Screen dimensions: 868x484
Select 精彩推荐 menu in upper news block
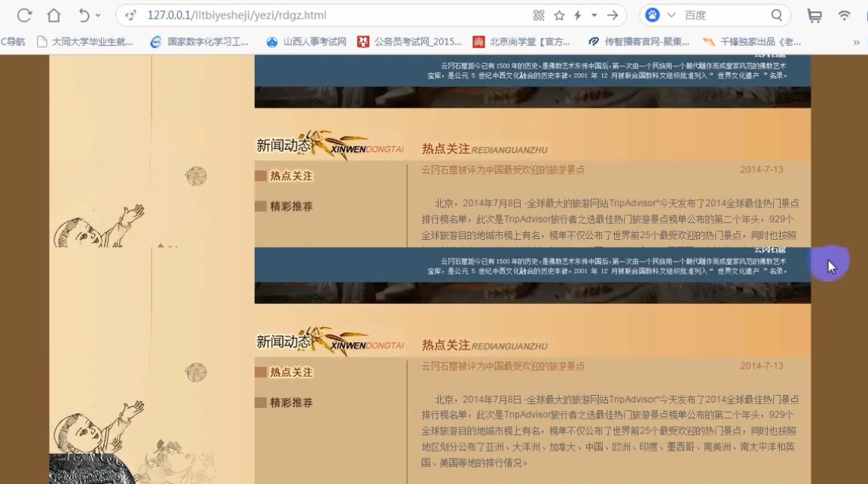(x=291, y=207)
